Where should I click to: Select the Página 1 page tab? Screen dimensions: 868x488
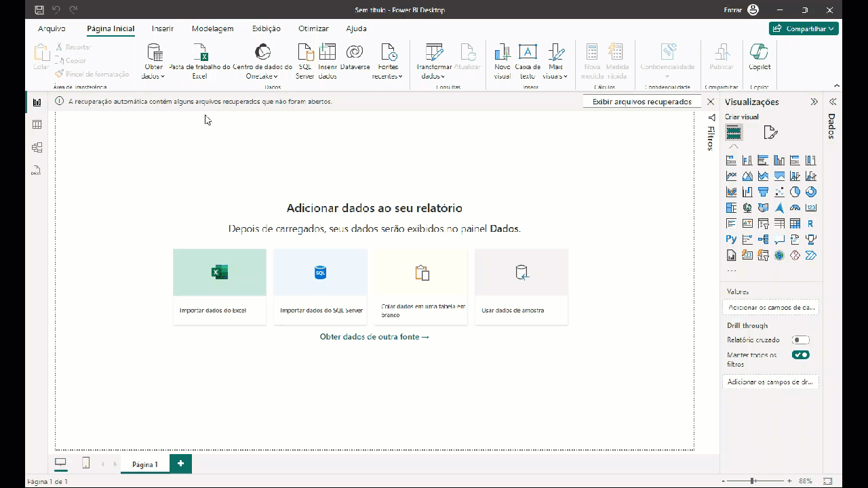(x=145, y=464)
